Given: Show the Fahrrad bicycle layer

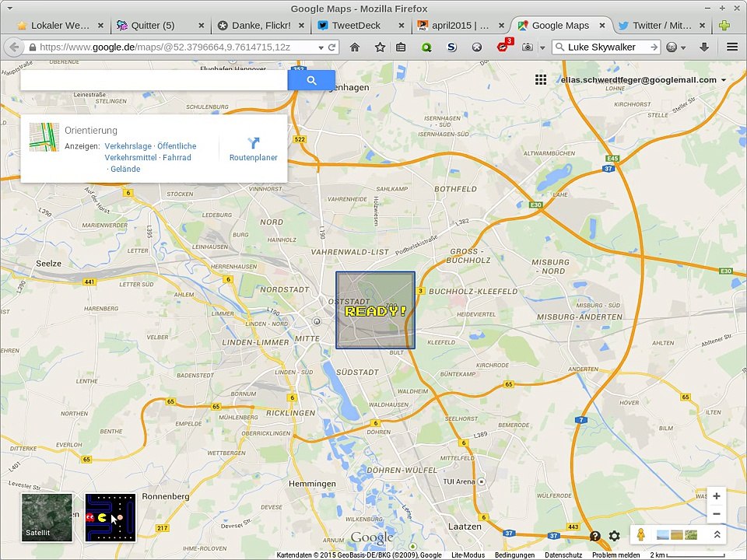Looking at the screenshot, I should click(x=177, y=158).
